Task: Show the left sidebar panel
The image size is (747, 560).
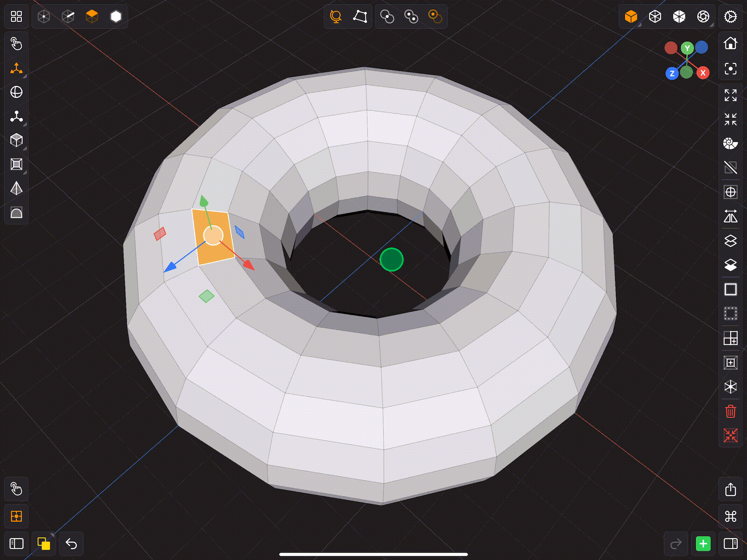Action: (16, 544)
